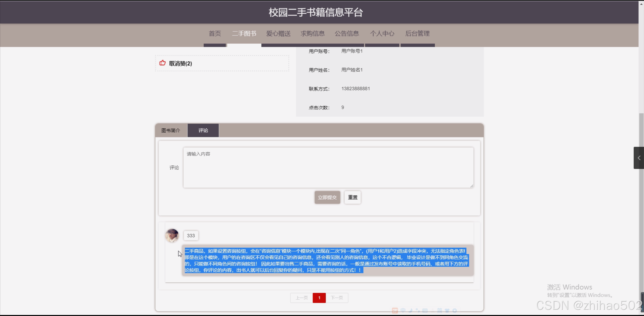The image size is (644, 316).
Task: Switch to the 图书简介 tab
Action: click(x=171, y=130)
